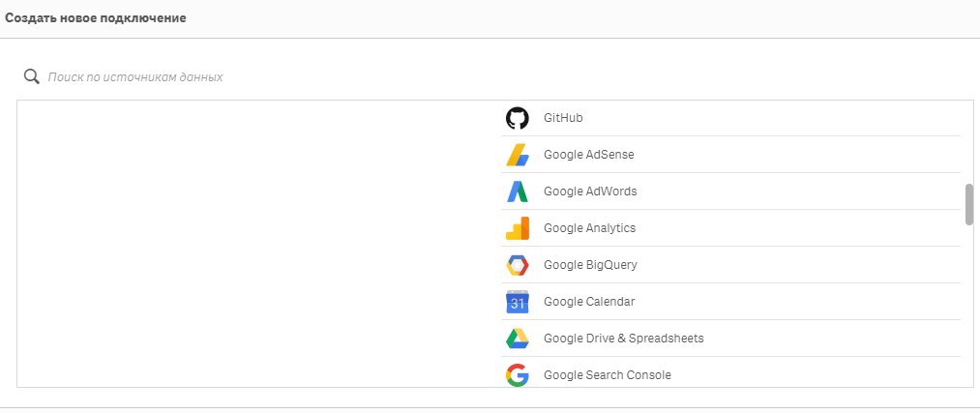Click the GitHub octocat icon

click(517, 118)
